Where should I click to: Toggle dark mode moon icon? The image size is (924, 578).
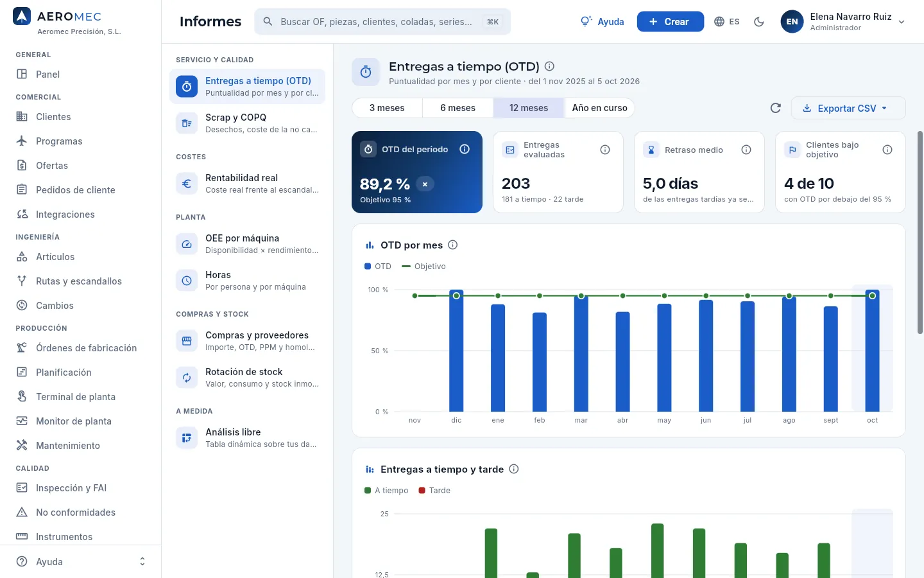[759, 22]
